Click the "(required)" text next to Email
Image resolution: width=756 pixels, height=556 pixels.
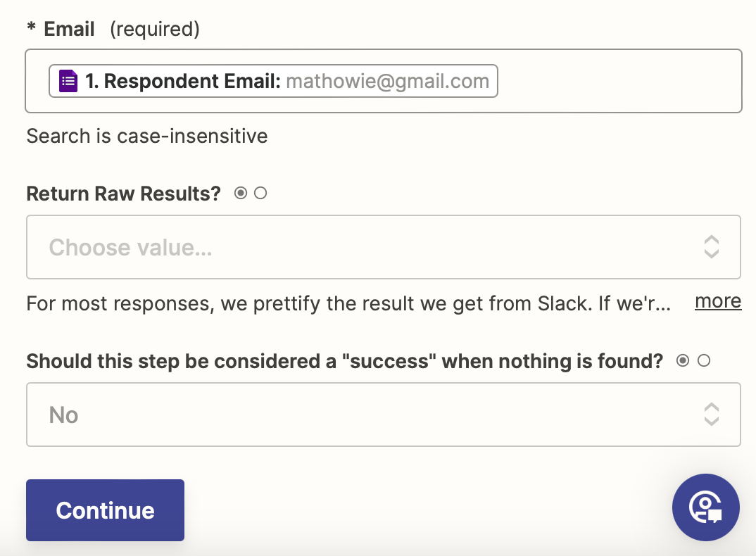[155, 29]
